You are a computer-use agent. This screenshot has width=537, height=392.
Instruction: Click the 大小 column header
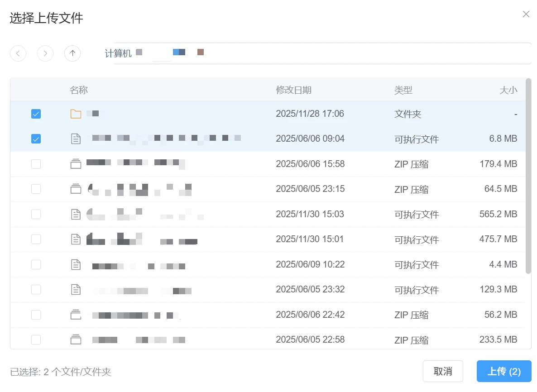(508, 90)
